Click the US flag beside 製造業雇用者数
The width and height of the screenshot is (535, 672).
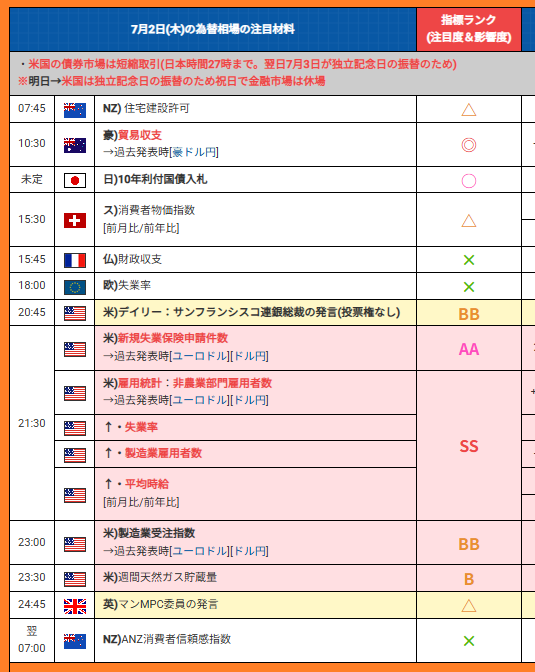(75, 455)
